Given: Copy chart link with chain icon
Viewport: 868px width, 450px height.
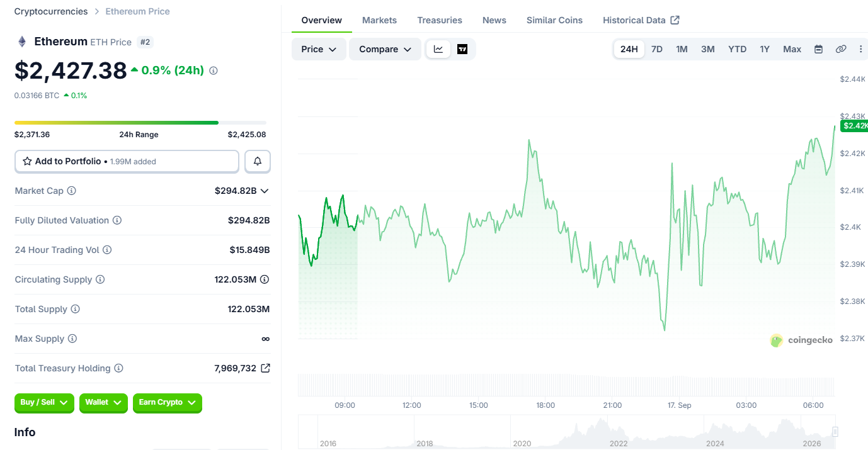Looking at the screenshot, I should (x=840, y=49).
